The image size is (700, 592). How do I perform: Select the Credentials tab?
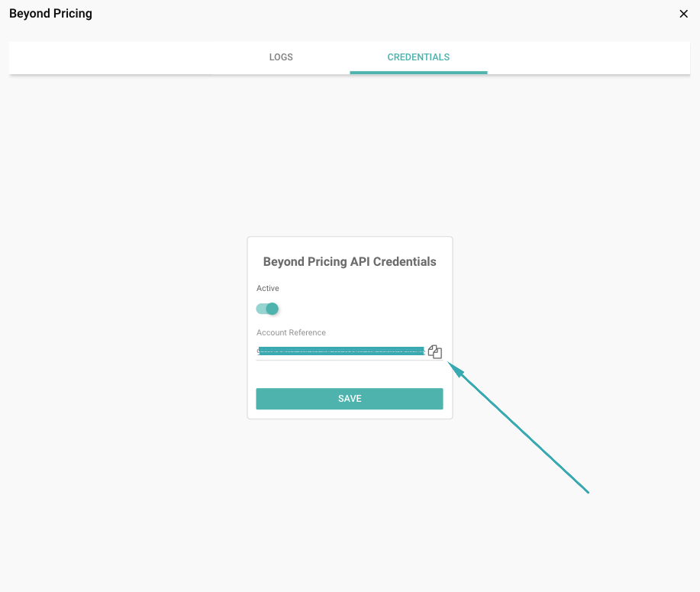pos(418,57)
